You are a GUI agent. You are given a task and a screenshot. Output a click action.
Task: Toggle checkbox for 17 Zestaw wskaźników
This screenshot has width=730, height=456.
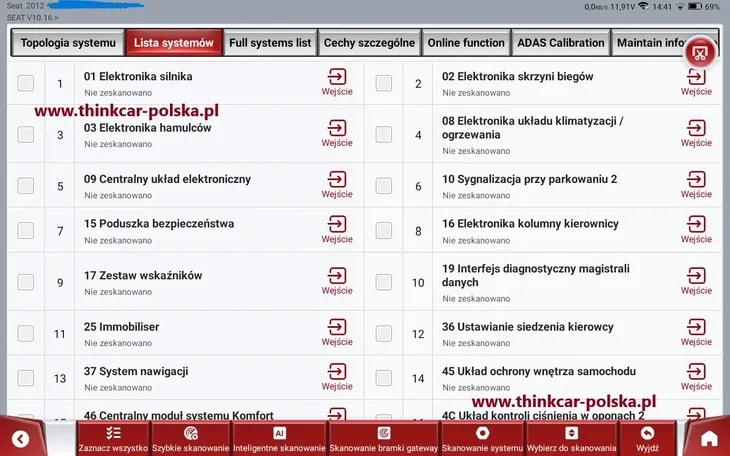pyautogui.click(x=26, y=282)
